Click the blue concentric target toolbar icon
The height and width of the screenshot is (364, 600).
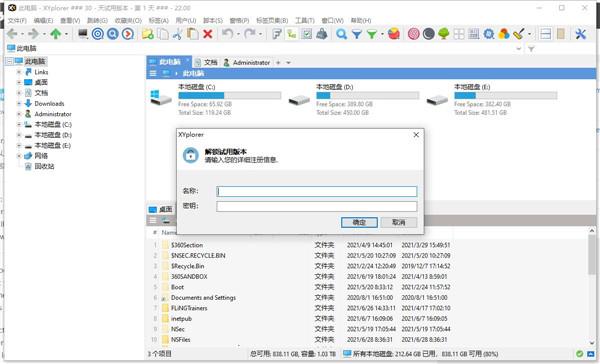point(98,34)
